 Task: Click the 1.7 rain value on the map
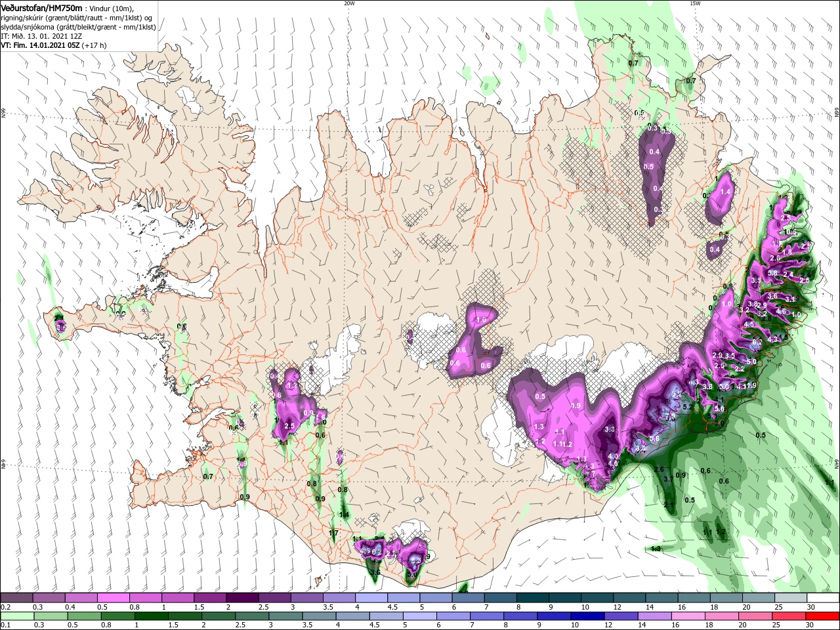pos(333,533)
